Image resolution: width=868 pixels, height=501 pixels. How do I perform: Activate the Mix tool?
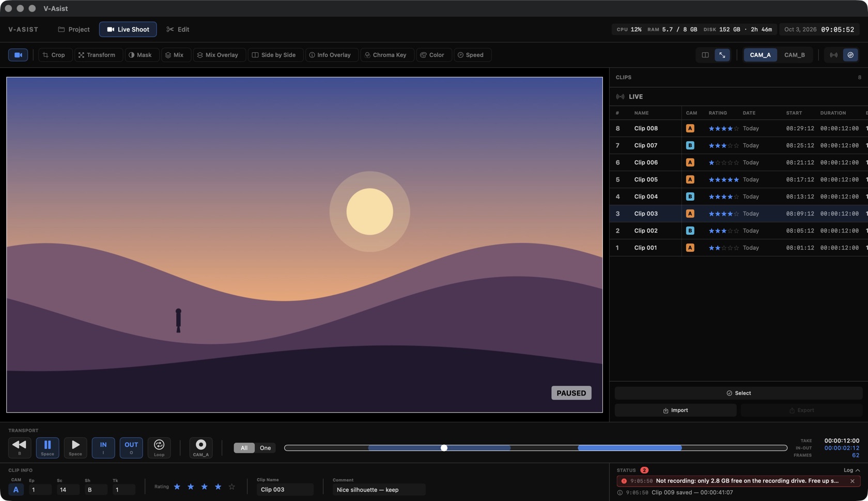coord(176,55)
